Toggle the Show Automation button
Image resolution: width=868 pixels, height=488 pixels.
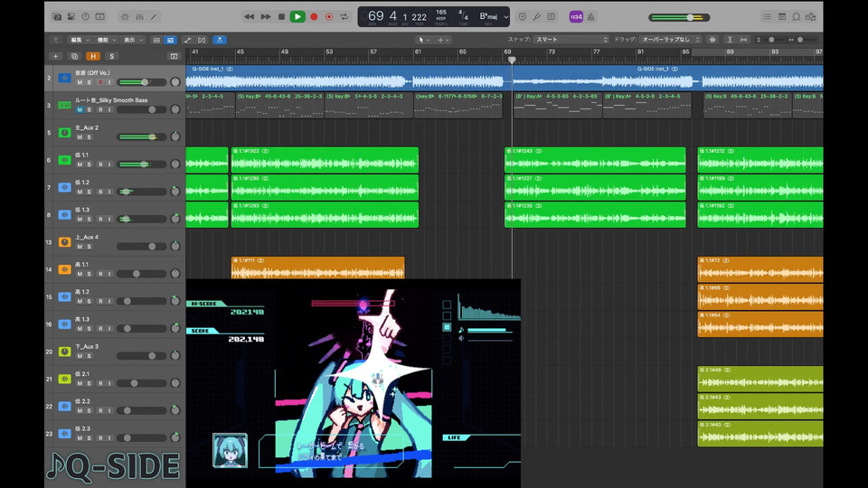188,40
